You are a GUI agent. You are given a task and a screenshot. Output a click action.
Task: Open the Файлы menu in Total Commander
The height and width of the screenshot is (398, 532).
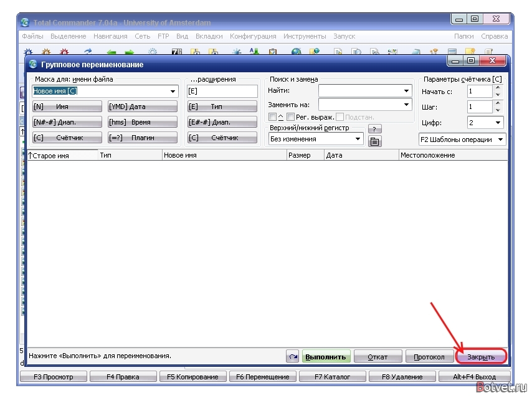click(32, 36)
